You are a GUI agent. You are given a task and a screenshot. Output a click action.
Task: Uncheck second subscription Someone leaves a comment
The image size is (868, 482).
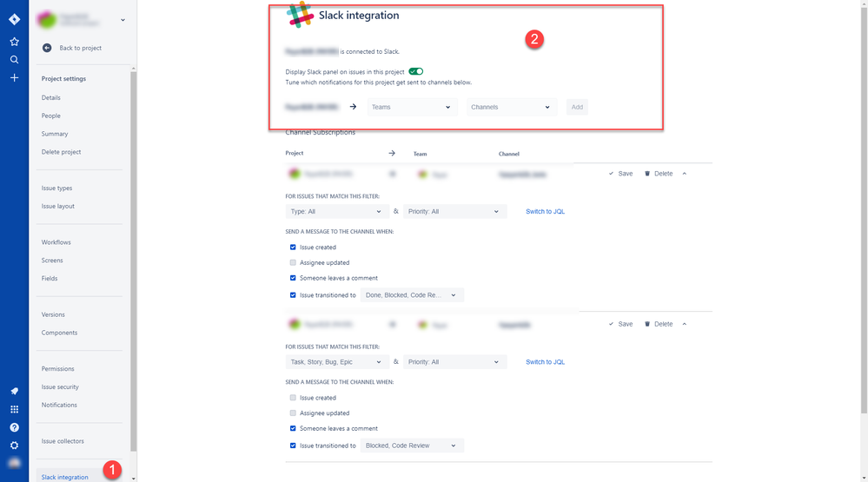tap(293, 428)
